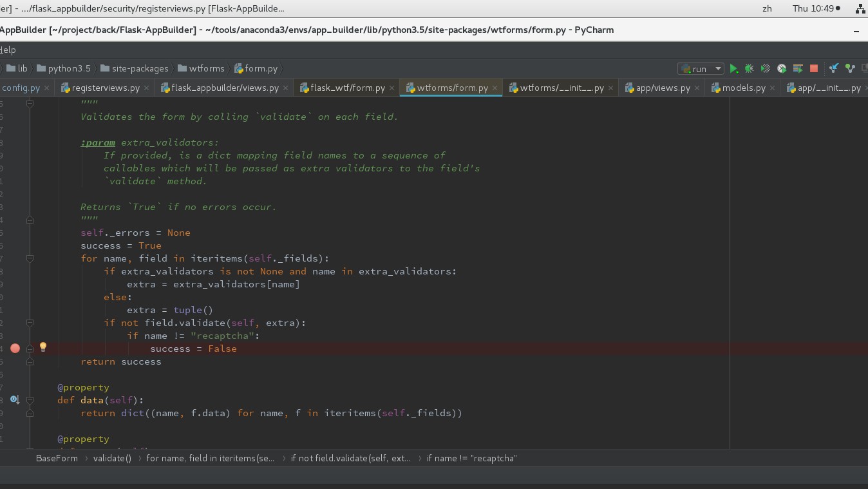The width and height of the screenshot is (868, 489).
Task: Update project from VCS with blue arrow
Action: (x=834, y=68)
